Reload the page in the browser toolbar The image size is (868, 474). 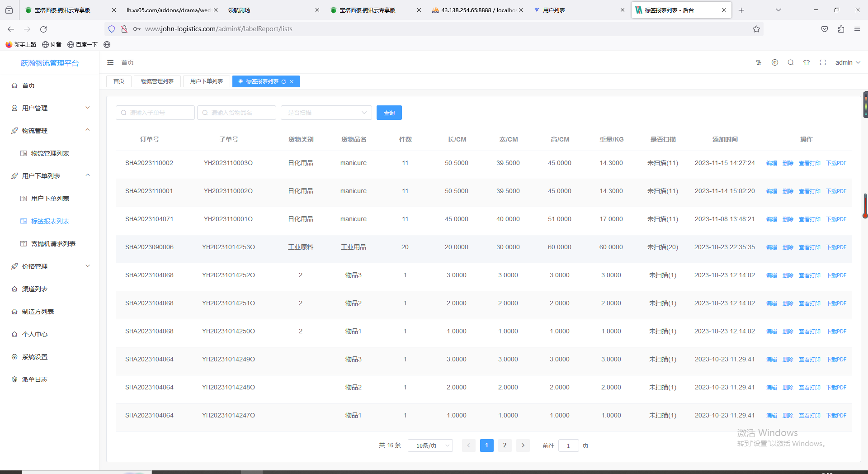[x=43, y=29]
